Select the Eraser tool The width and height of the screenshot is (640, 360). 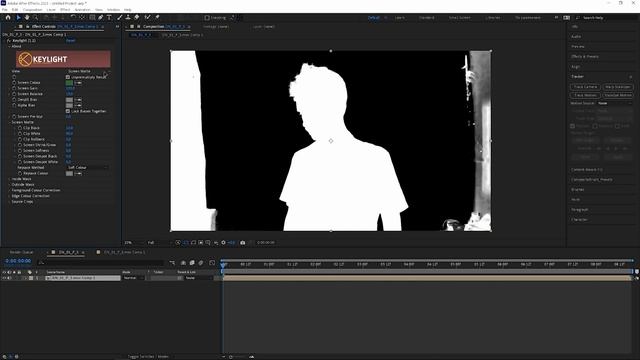click(x=137, y=18)
